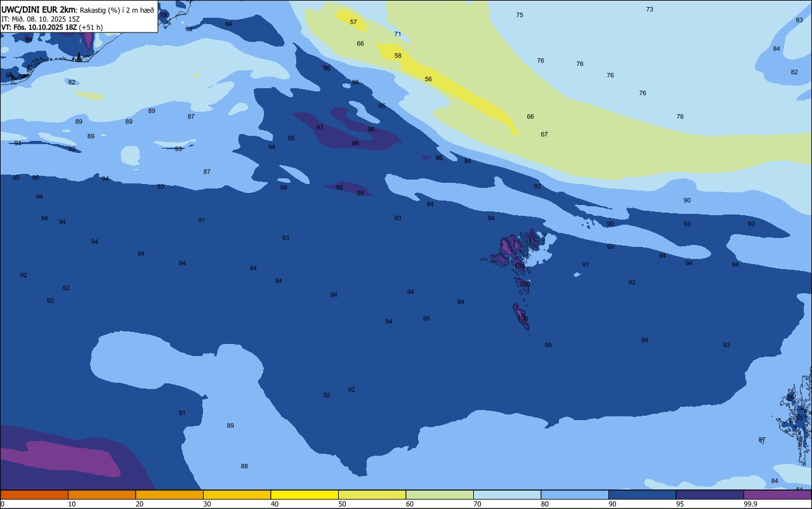Click the 50–60 yellow-green legend swatch
This screenshot has width=812, height=509.
372,494
